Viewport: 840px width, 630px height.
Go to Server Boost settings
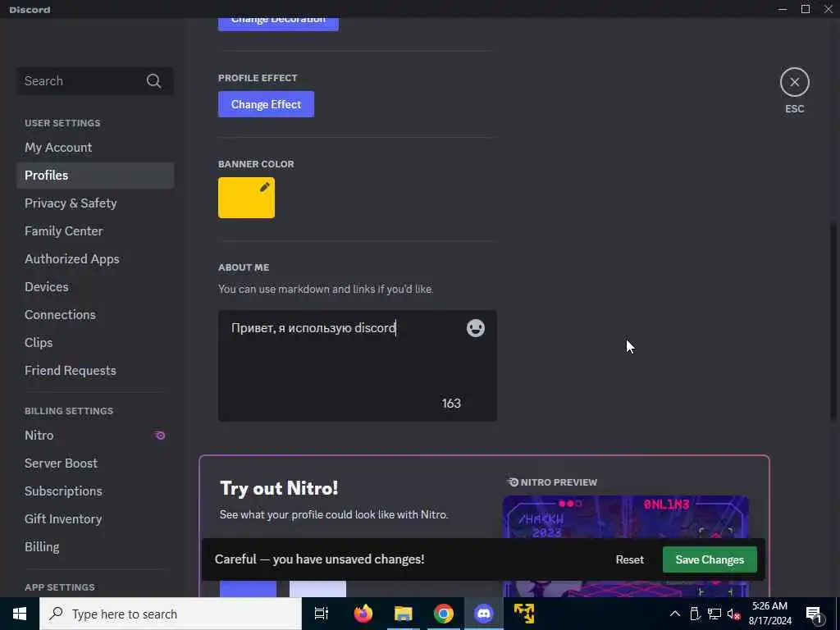(95, 463)
